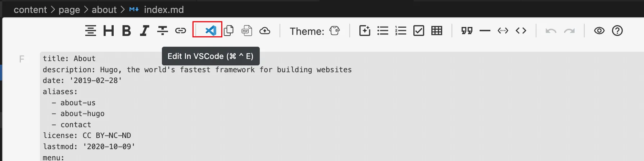644x161 pixels.
Task: Click the cloud upload icon
Action: coord(265,31)
